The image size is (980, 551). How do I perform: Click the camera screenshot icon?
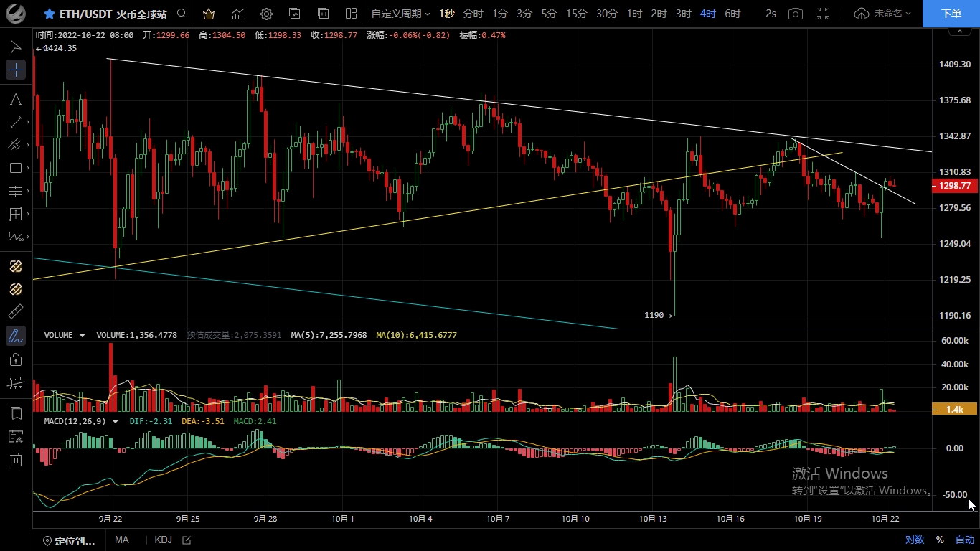[x=795, y=14]
